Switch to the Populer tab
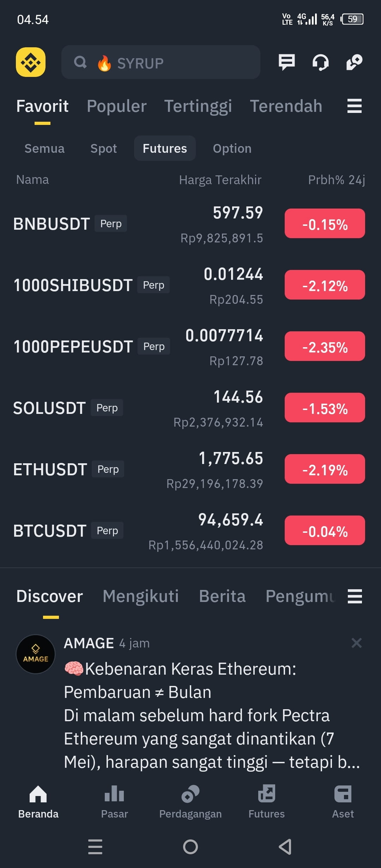 pos(117,106)
